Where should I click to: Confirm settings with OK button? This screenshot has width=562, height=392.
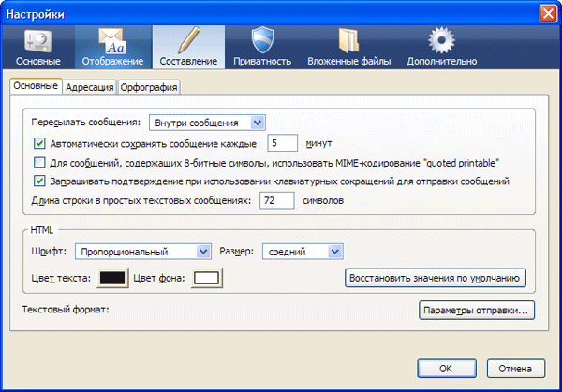(x=447, y=369)
